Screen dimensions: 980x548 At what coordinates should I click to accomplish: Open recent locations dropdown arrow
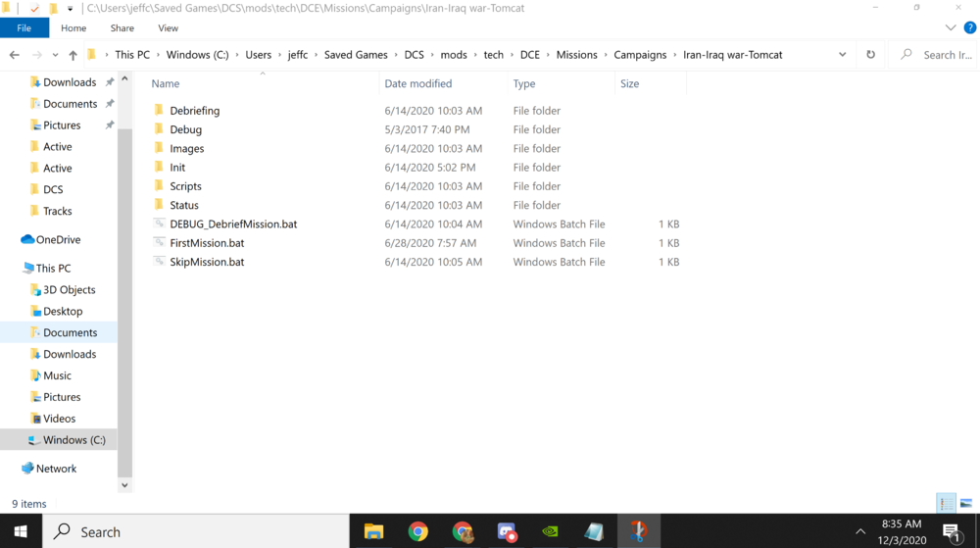55,55
